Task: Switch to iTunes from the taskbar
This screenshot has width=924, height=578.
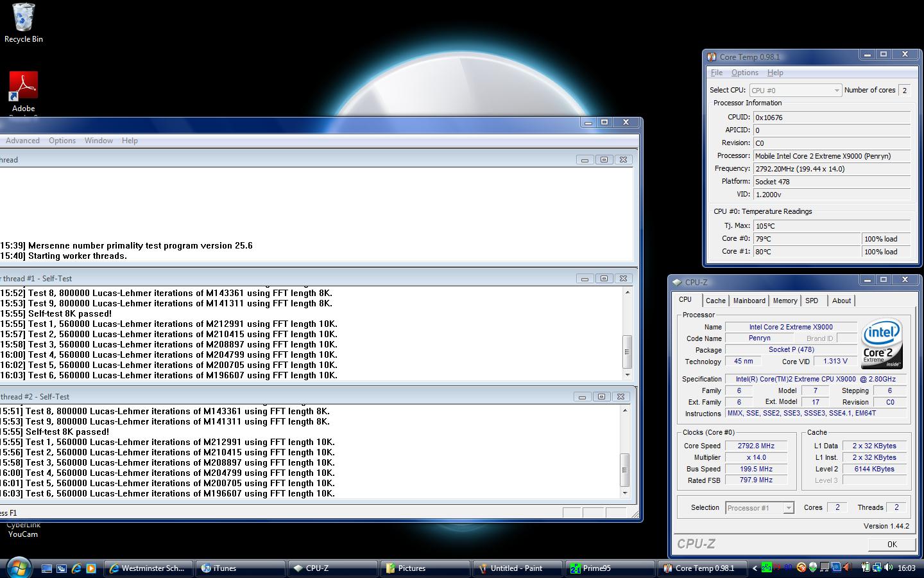Action: click(x=240, y=568)
